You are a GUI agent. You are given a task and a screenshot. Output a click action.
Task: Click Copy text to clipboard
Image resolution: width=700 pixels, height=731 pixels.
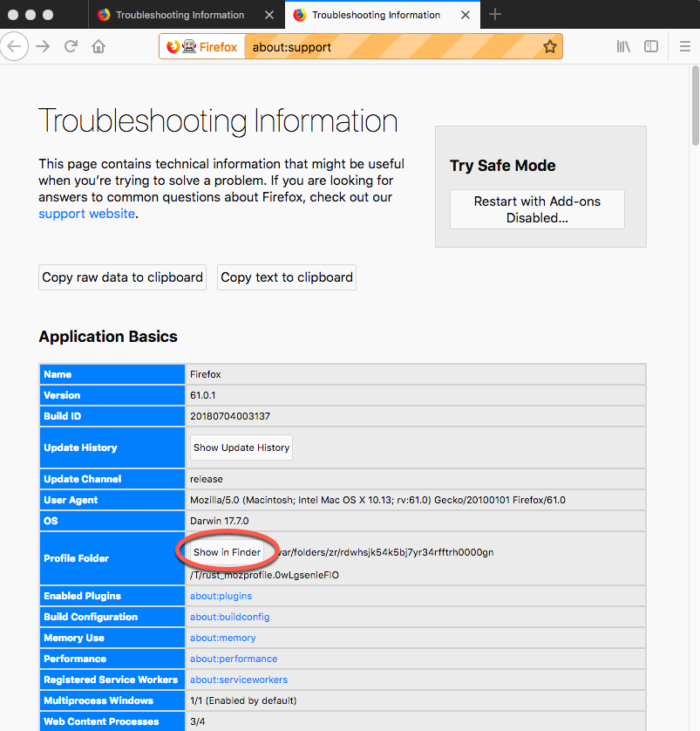(x=287, y=277)
